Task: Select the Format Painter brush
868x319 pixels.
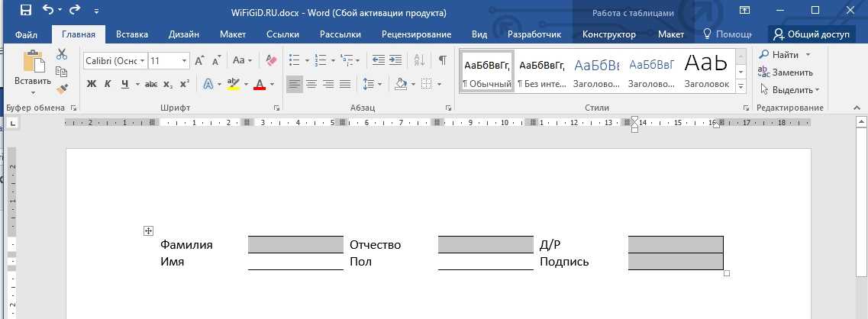Action: (62, 89)
